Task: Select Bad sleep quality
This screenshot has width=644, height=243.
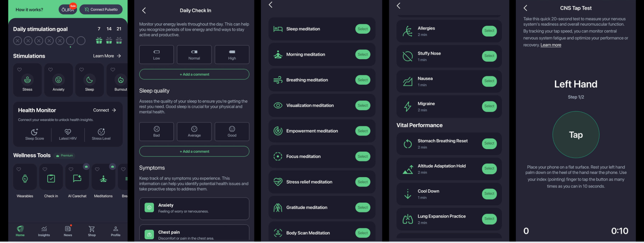Action: coord(157,132)
